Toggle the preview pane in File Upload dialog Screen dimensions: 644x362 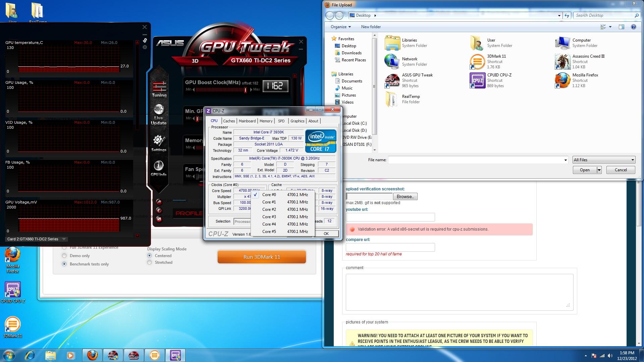click(x=621, y=27)
